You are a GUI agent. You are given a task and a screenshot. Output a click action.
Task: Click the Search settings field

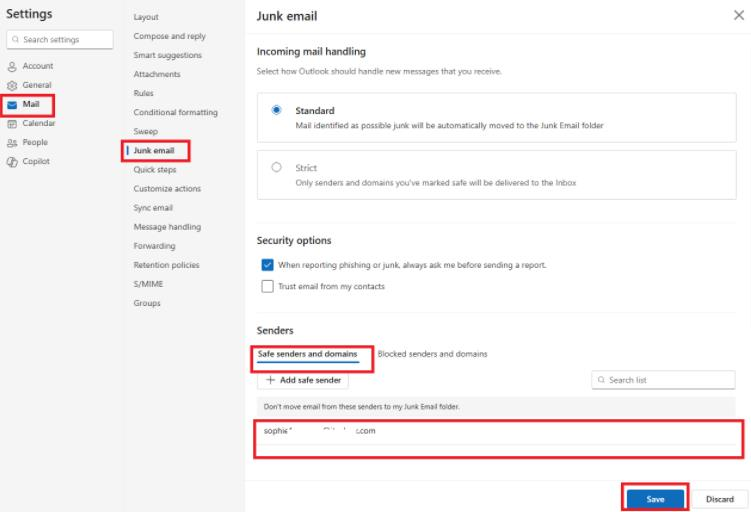click(60, 39)
